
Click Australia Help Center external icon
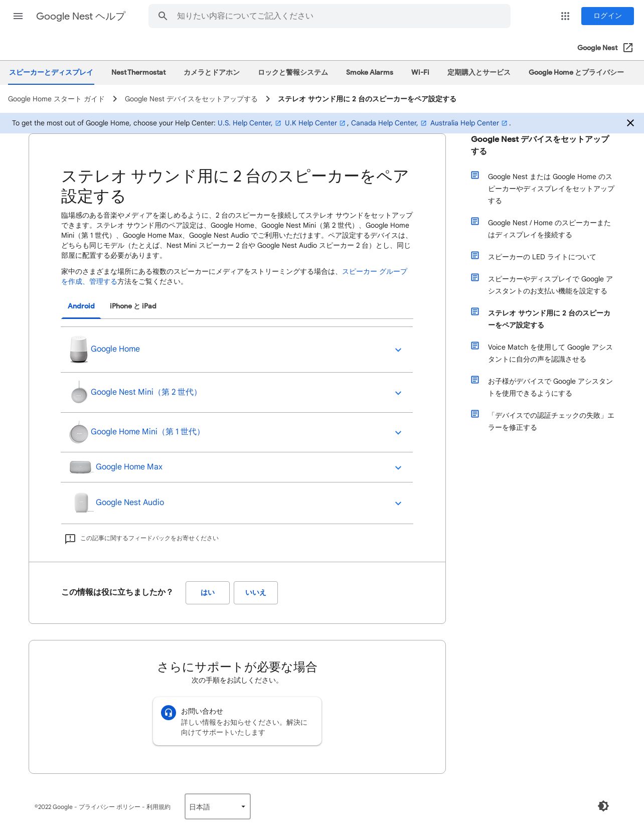504,123
